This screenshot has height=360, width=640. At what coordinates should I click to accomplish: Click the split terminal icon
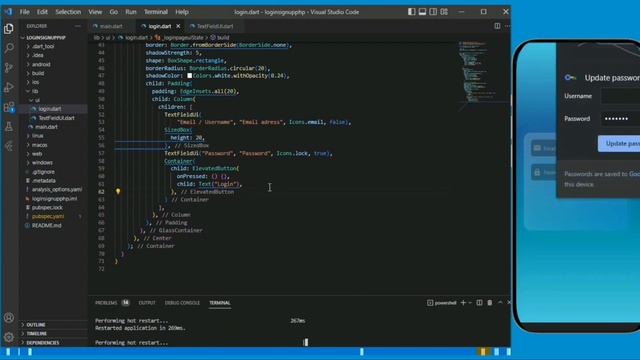click(x=479, y=303)
